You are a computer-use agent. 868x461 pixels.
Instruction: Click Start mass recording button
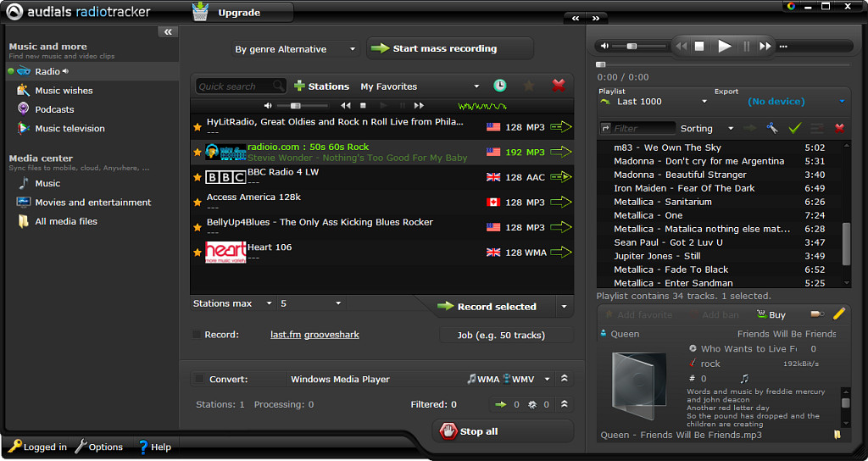point(449,48)
